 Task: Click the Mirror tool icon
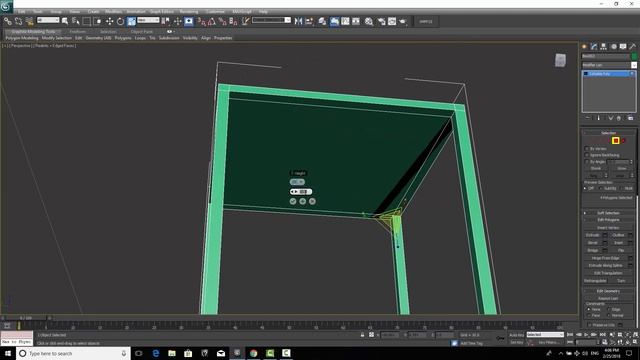298,21
